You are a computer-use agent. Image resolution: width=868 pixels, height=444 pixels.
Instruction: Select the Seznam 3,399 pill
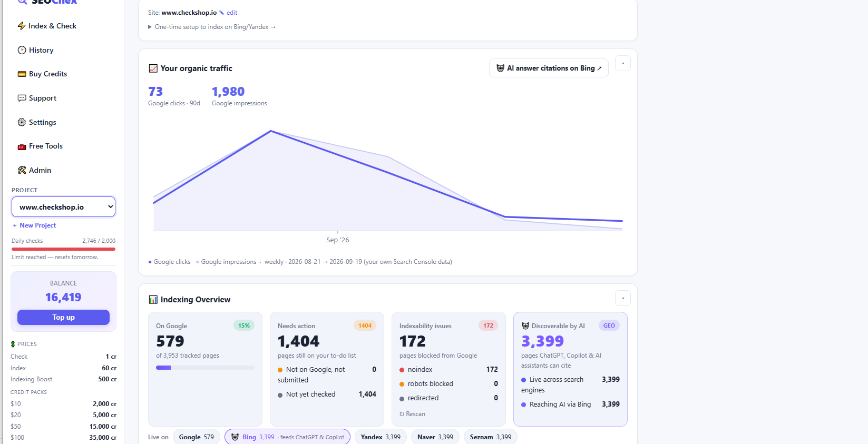click(x=491, y=437)
